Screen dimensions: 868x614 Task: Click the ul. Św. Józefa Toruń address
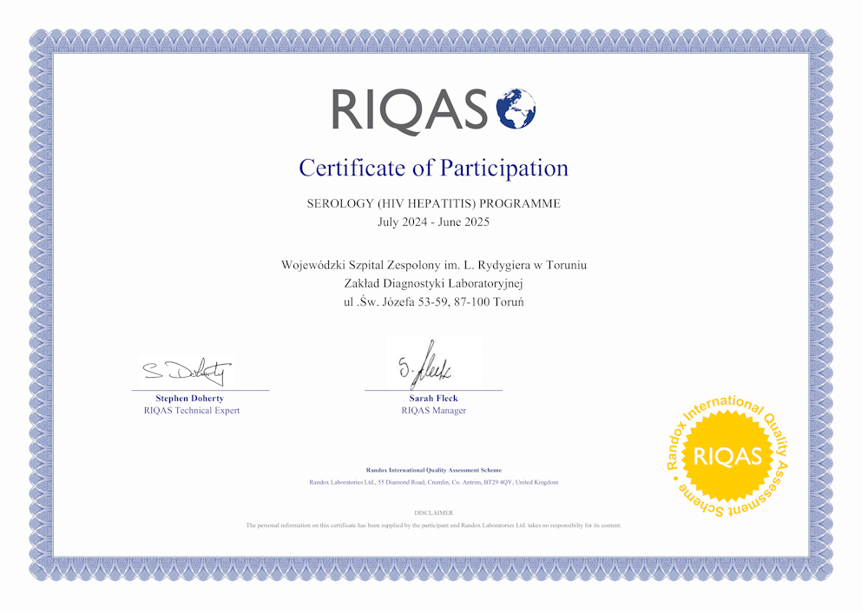(433, 302)
